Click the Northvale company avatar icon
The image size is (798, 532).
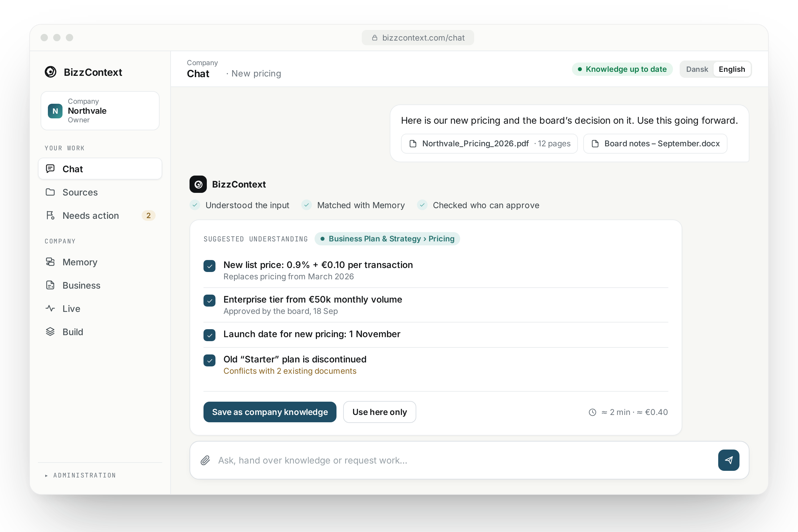55,111
